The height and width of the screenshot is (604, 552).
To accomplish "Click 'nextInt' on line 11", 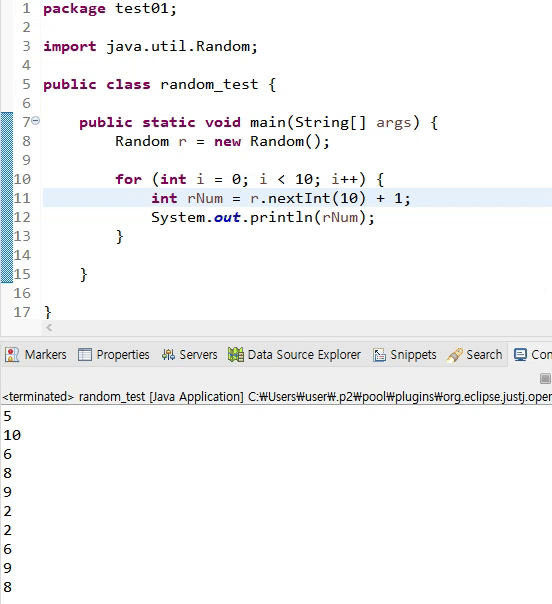I will [299, 198].
